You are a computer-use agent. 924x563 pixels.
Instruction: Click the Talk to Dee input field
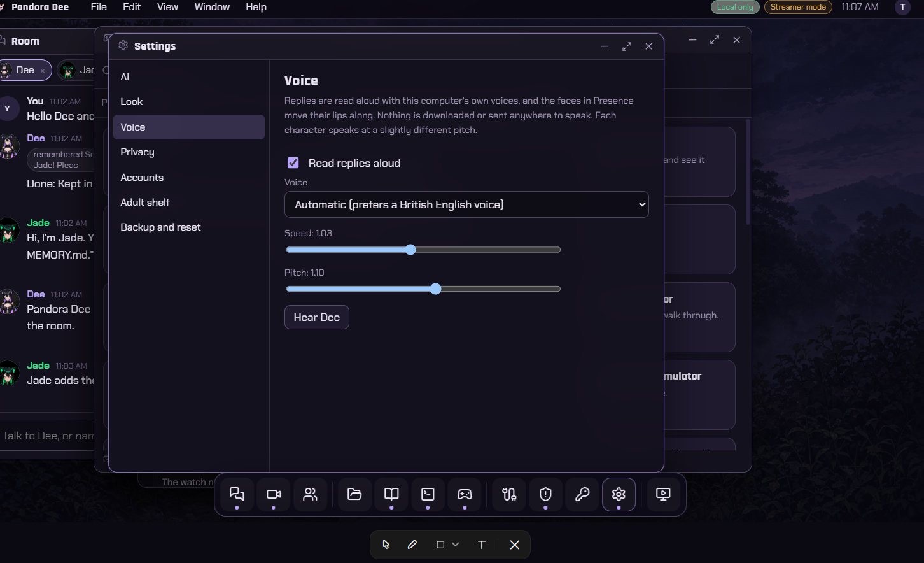48,436
